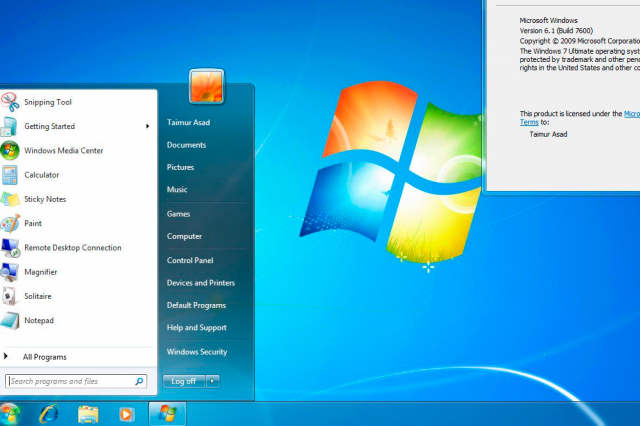Open the Snipping Tool scissors icon
Viewport: 640px width, 426px height.
click(x=10, y=102)
